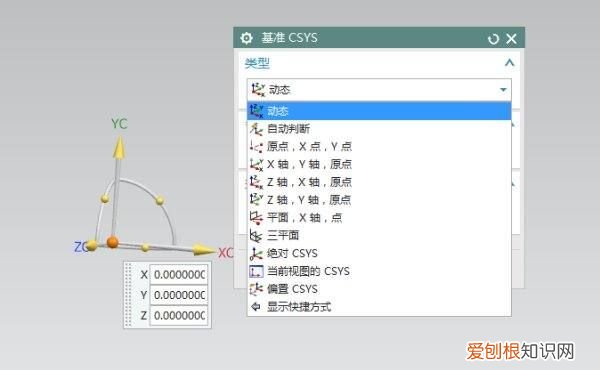Click the X coordinate input field

click(x=179, y=275)
